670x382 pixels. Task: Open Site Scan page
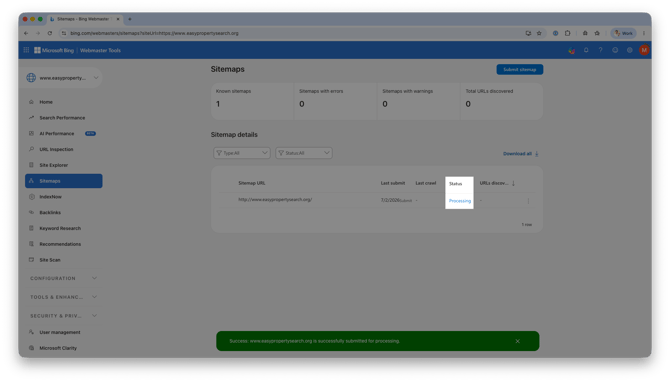63,260
